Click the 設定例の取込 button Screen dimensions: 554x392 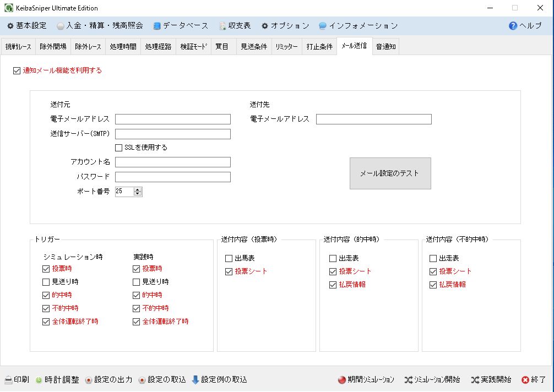[x=220, y=380]
